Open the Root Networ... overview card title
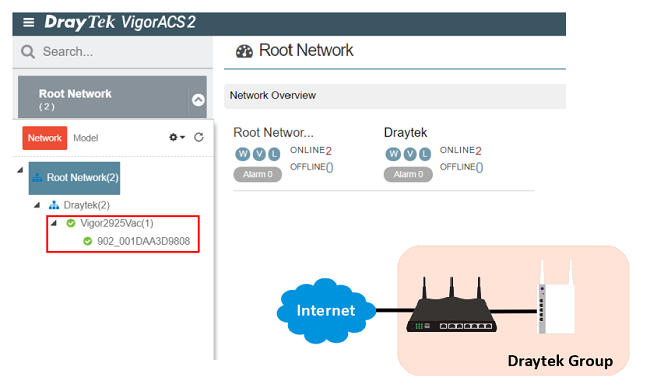Image resolution: width=650 pixels, height=391 pixels. pos(273,133)
